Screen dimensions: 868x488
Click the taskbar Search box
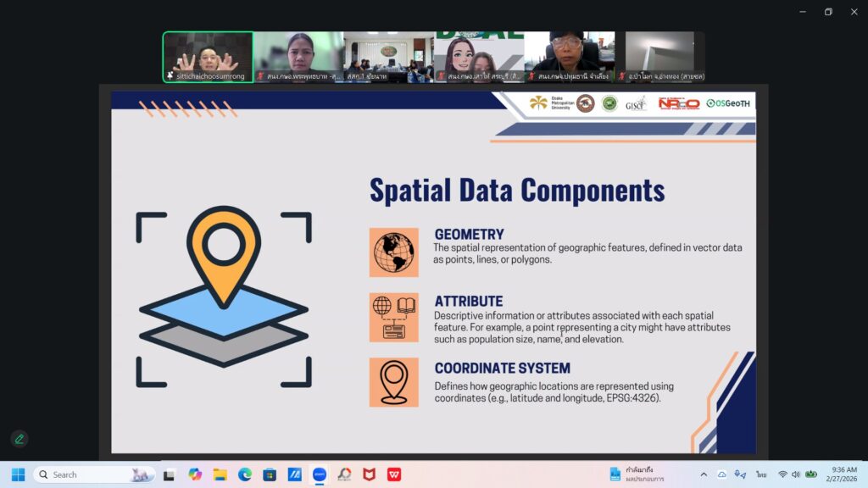coord(93,474)
